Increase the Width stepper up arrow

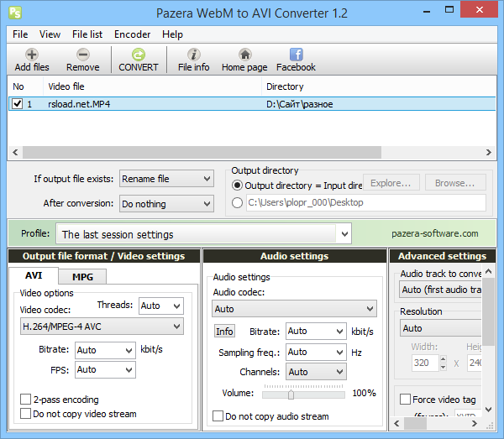click(444, 359)
